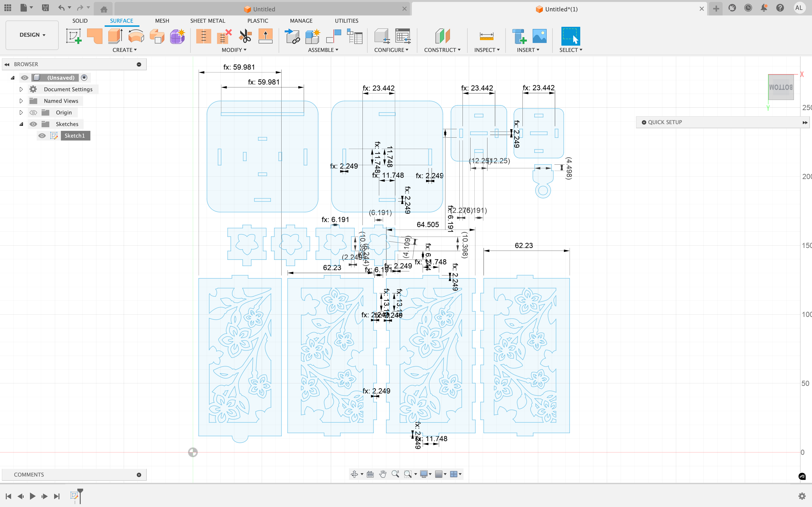Open the Measure tool

(x=486, y=36)
